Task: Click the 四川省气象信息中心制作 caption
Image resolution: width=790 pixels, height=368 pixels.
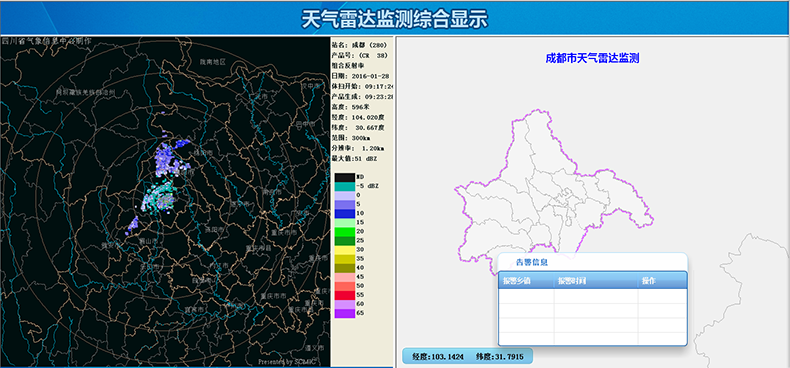Action: point(47,41)
